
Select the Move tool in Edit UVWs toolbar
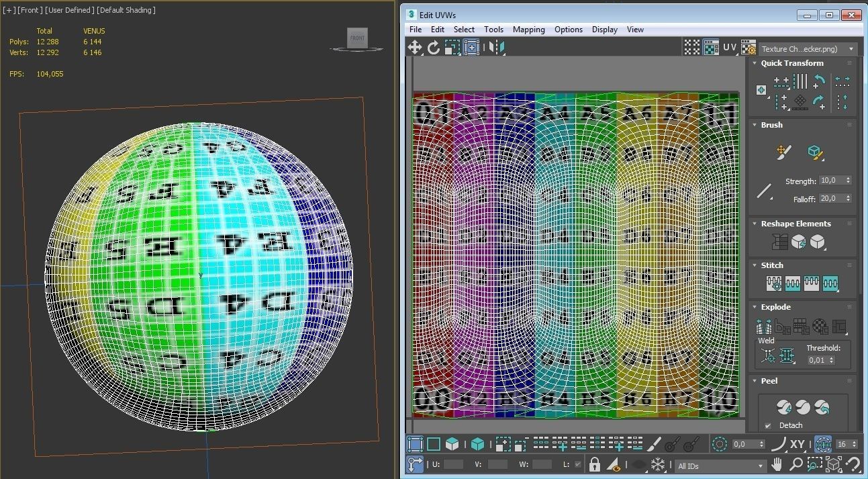click(x=415, y=47)
